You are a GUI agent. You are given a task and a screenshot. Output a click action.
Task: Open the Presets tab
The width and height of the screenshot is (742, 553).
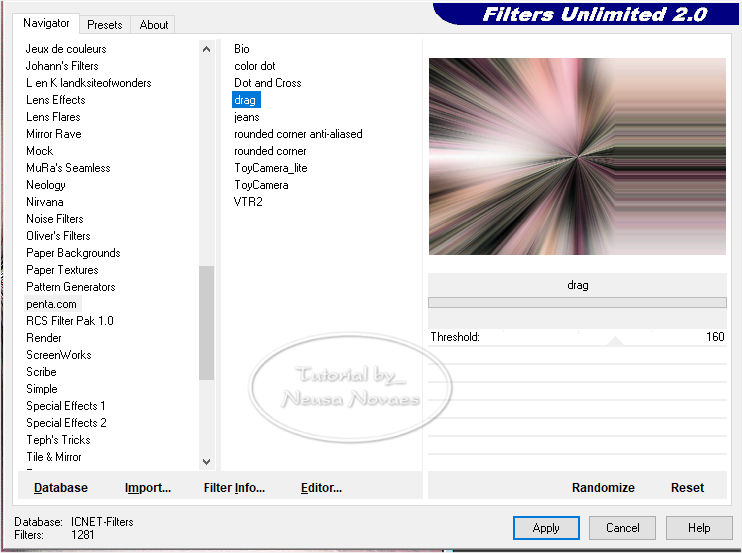(105, 25)
